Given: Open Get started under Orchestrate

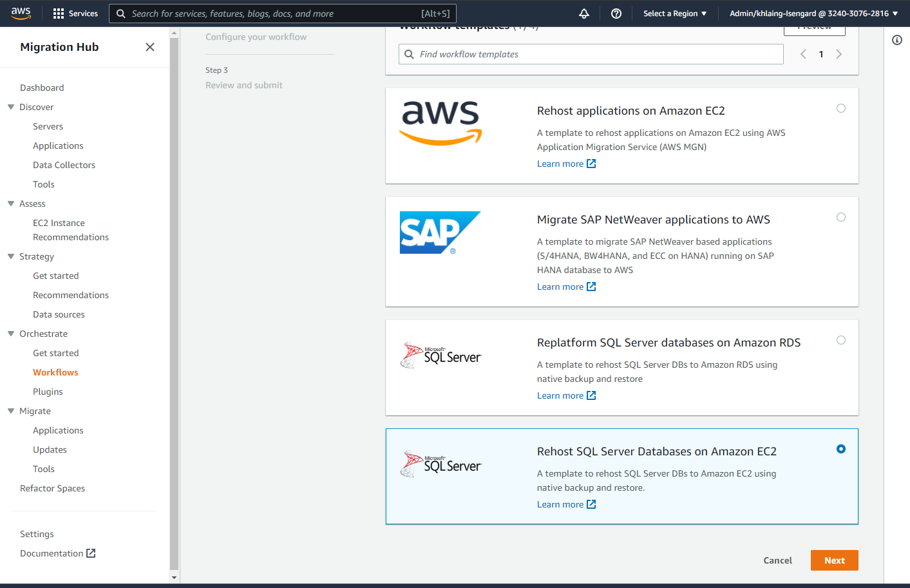Looking at the screenshot, I should [x=56, y=353].
